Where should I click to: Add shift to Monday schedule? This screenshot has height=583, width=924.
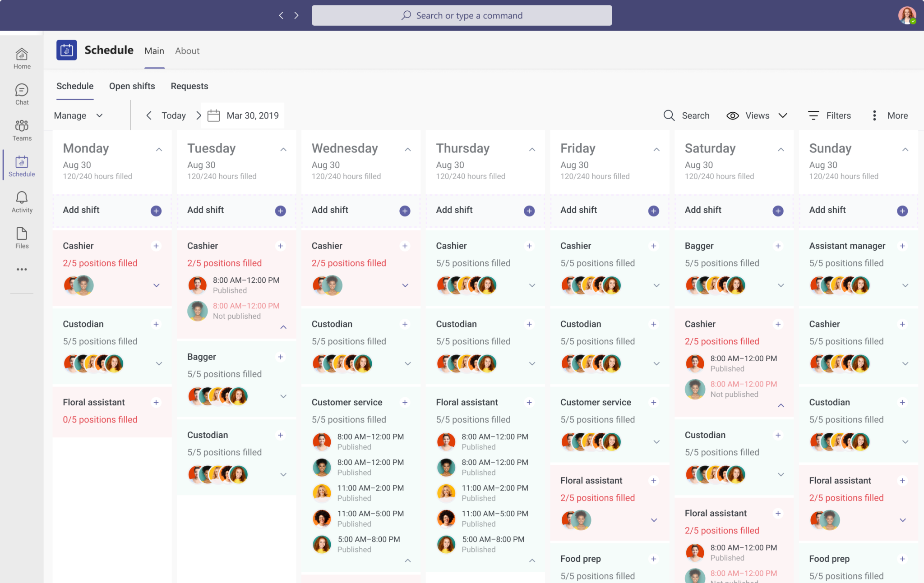(155, 210)
